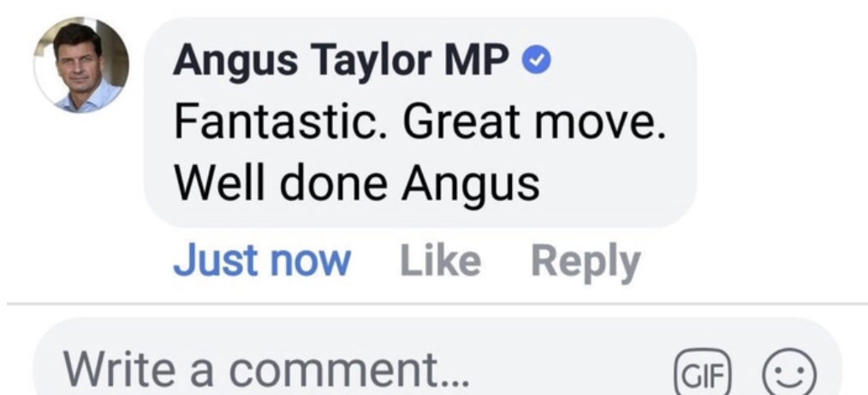Click the blue verified badge

(537, 61)
